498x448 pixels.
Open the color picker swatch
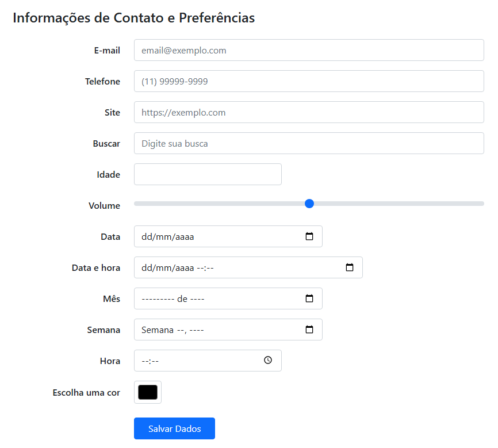(x=147, y=392)
